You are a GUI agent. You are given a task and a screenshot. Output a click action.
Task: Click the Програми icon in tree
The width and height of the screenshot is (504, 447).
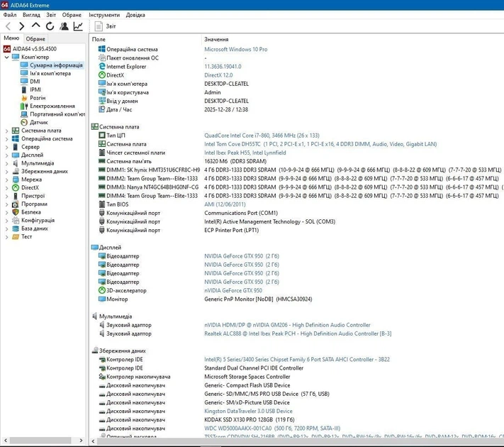pos(16,204)
